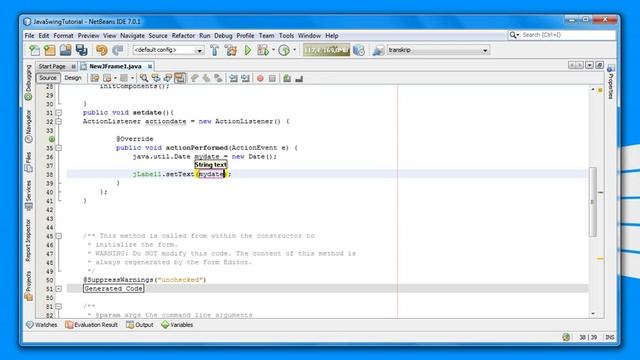
Task: Click the Open Project toolbar icon
Action: [65, 50]
